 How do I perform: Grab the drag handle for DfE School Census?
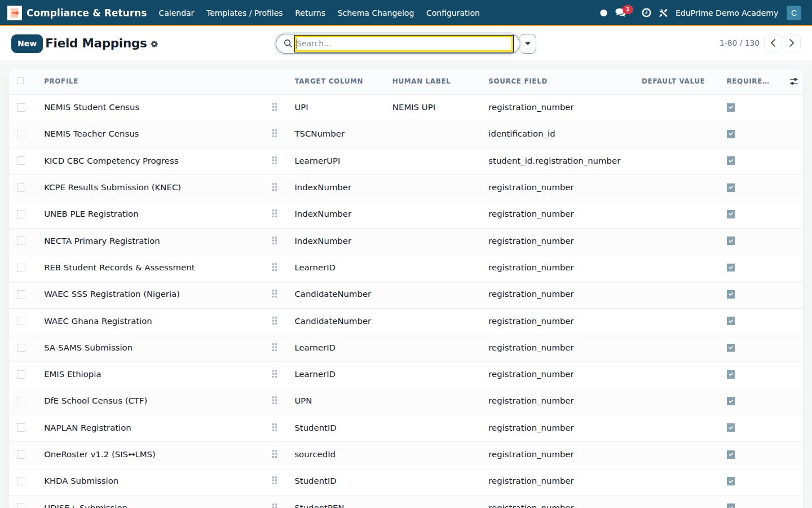[275, 401]
